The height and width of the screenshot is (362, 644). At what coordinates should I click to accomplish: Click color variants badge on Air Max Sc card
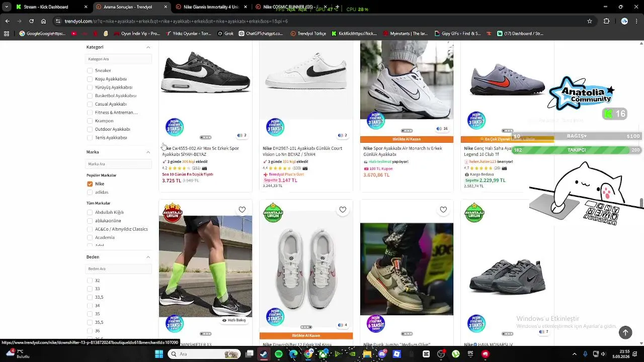[x=242, y=135]
